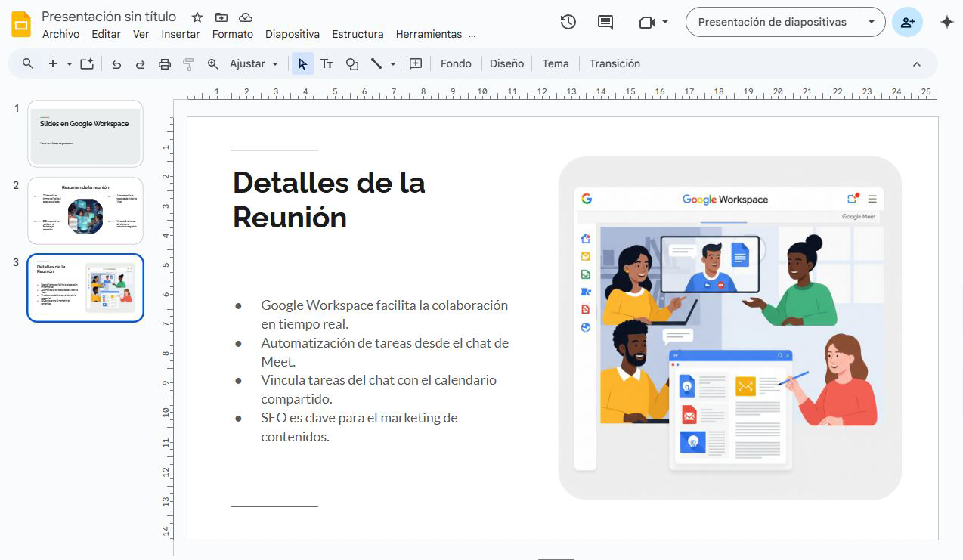Select slide 1 thumbnail
The height and width of the screenshot is (560, 963).
(x=85, y=134)
